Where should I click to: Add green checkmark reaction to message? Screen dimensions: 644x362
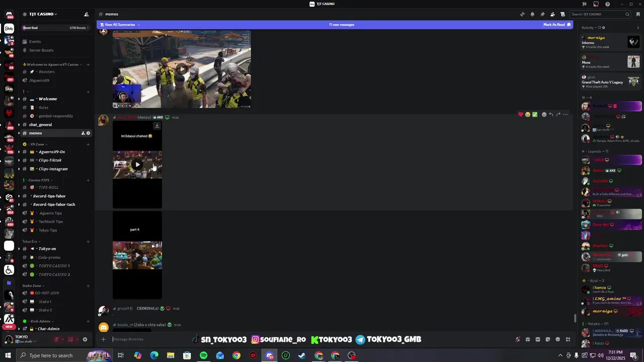tap(535, 115)
